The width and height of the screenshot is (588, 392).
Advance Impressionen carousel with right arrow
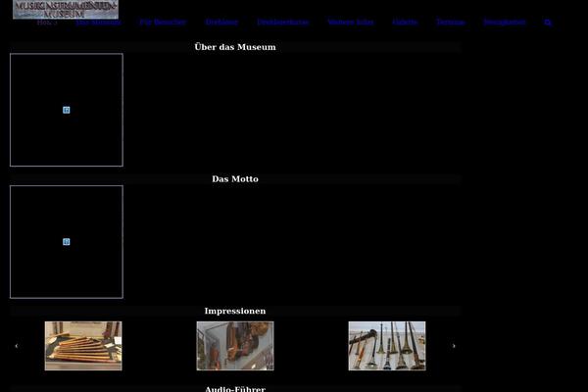453,346
